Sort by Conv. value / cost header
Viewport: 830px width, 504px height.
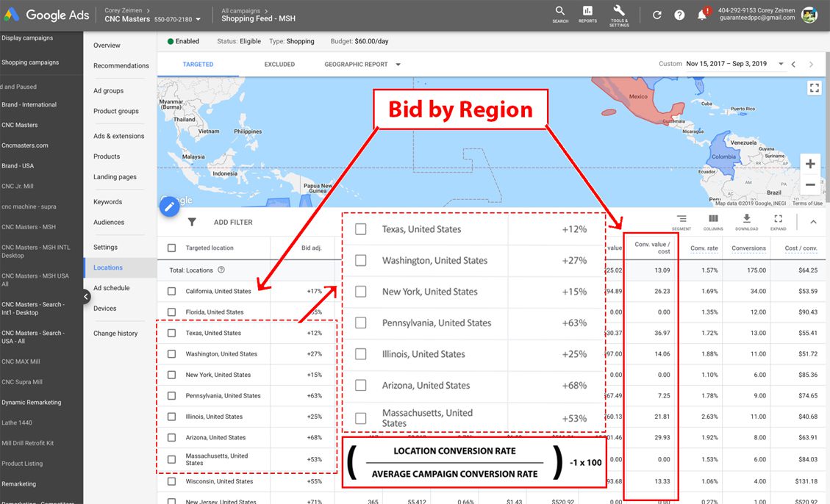652,248
